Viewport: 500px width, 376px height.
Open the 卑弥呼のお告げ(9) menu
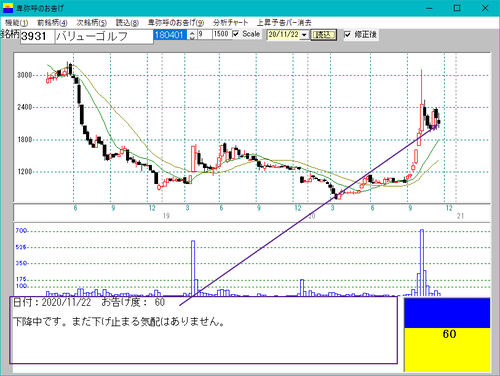[x=176, y=23]
